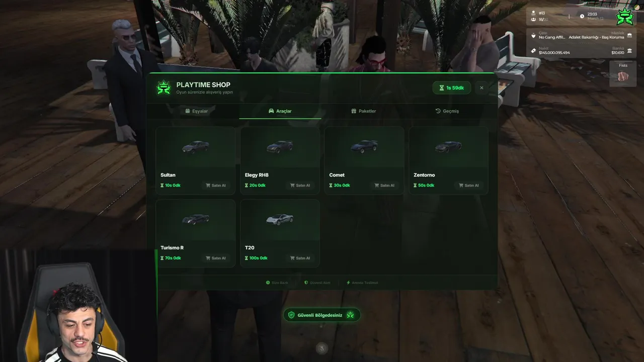This screenshot has height=362, width=644.
Task: Click Satın Al for T20
Action: click(x=300, y=258)
